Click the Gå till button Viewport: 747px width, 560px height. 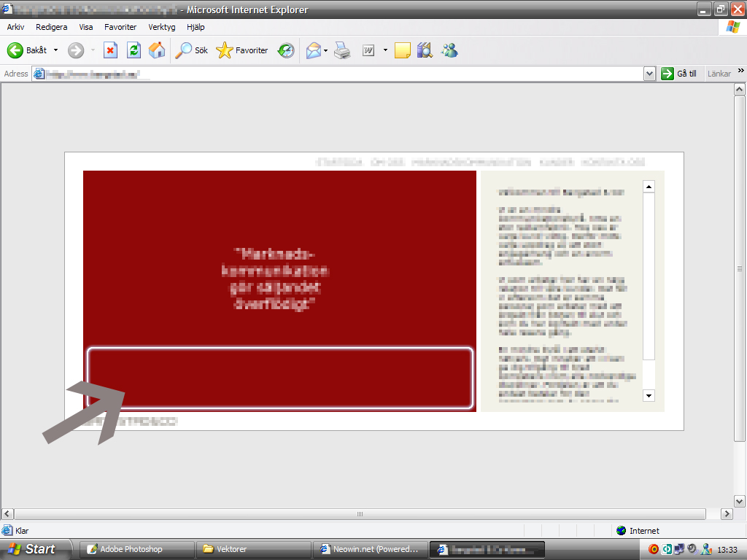pyautogui.click(x=679, y=74)
